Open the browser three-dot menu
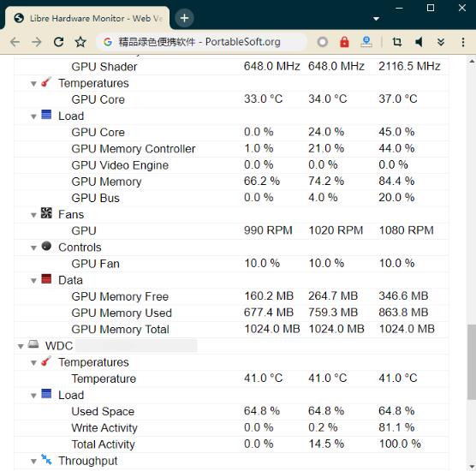 [463, 42]
